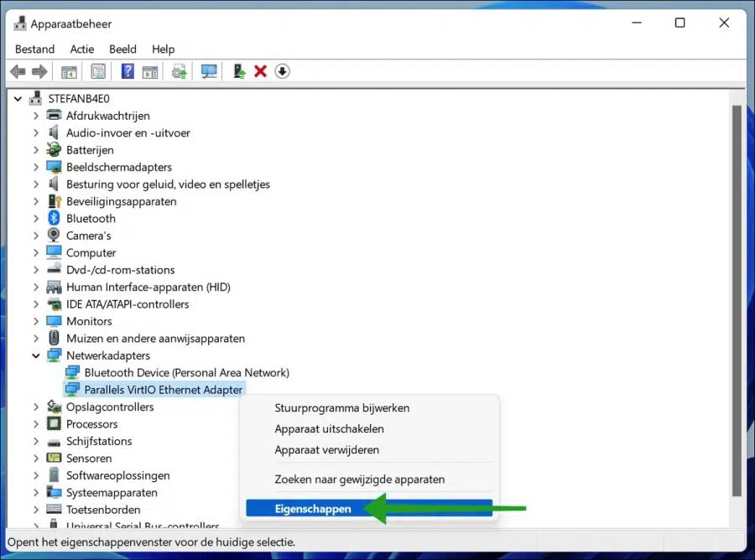Click the Camera's webcam icon

[x=54, y=236]
